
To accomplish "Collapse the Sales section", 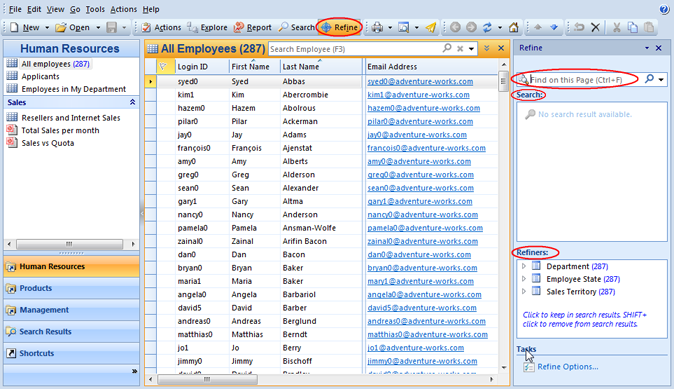I will (x=132, y=102).
